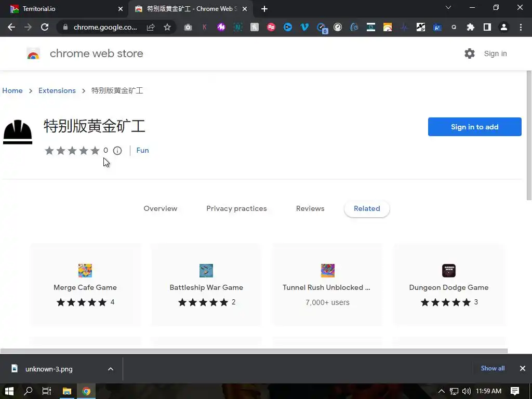Open the camera screenshot extension icon

(188, 28)
